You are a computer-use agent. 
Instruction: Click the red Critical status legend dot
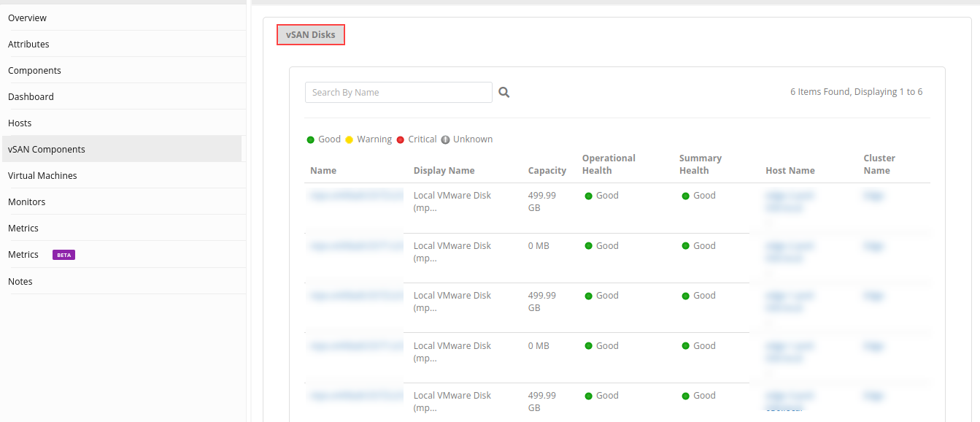coord(400,139)
